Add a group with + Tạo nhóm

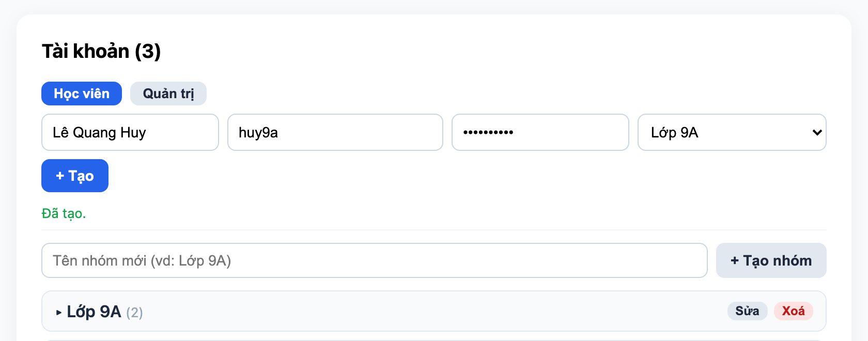771,260
